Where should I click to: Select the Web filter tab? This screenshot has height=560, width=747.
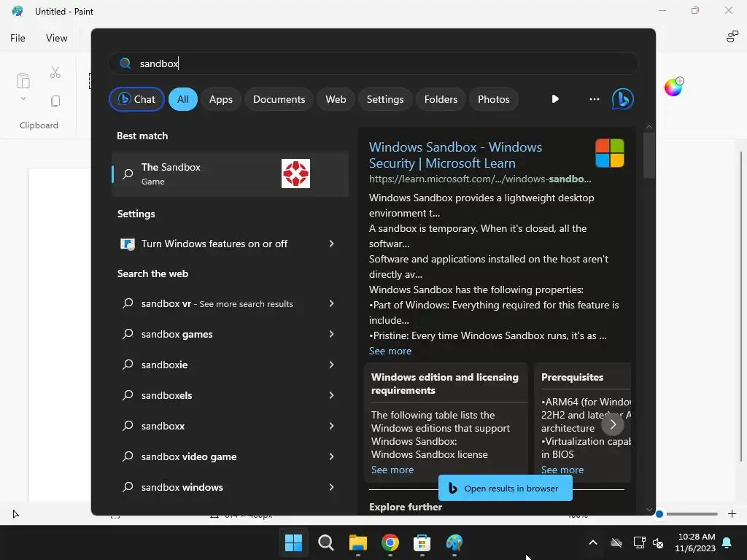point(336,99)
